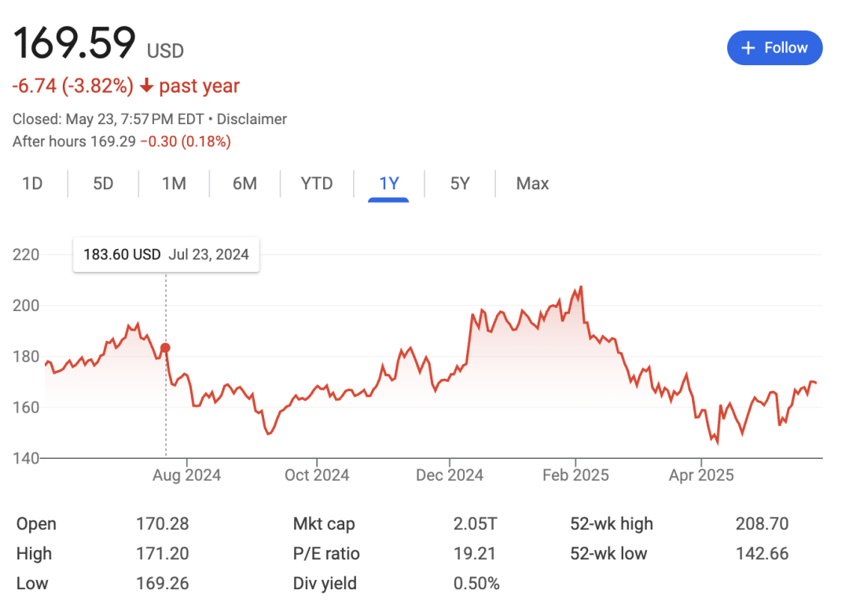
Task: Click the plus Follow button
Action: pos(774,48)
